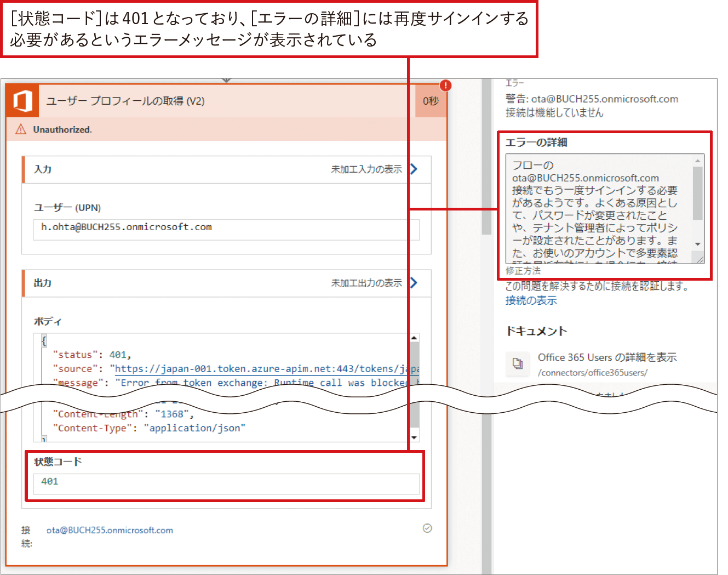728x575 pixels.
Task: Click the ユーザー (UPN) input field
Action: click(x=226, y=229)
